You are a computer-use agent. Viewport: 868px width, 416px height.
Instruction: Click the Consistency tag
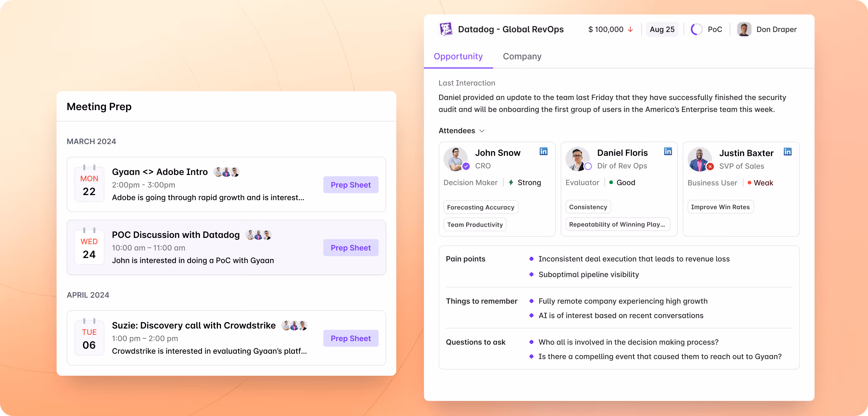[x=588, y=207]
